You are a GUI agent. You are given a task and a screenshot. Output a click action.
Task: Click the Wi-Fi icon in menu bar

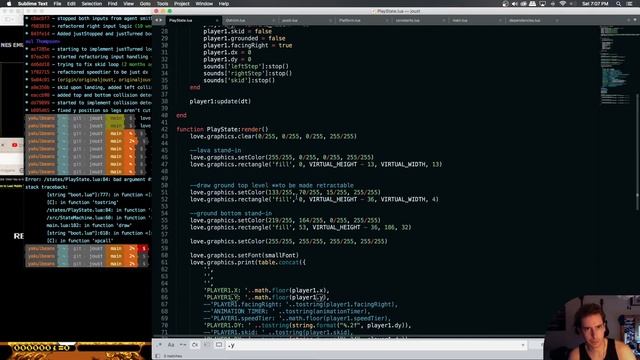coord(562,4)
